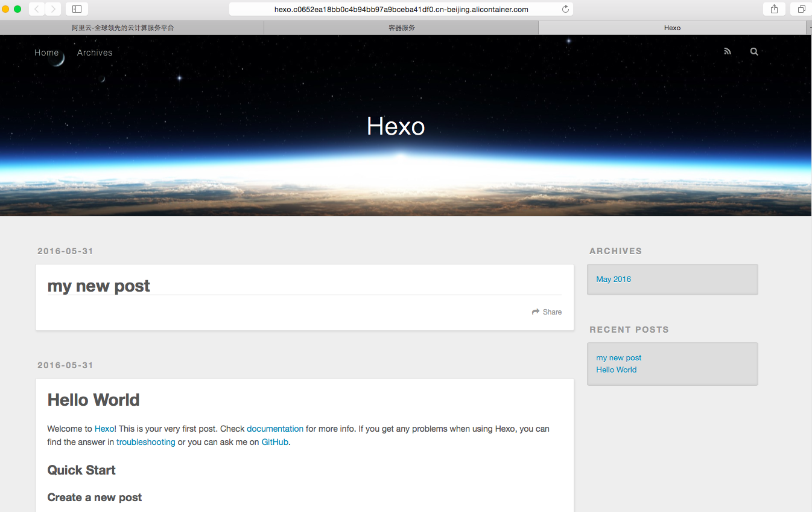Click the RECENT POSTS widget heading
The height and width of the screenshot is (512, 812).
coord(629,330)
